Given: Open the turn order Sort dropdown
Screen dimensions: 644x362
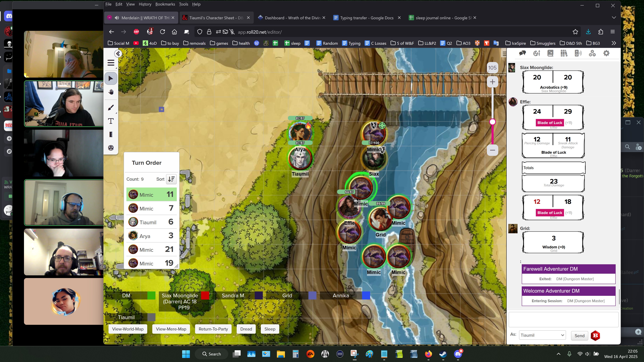Looking at the screenshot, I should click(x=171, y=179).
